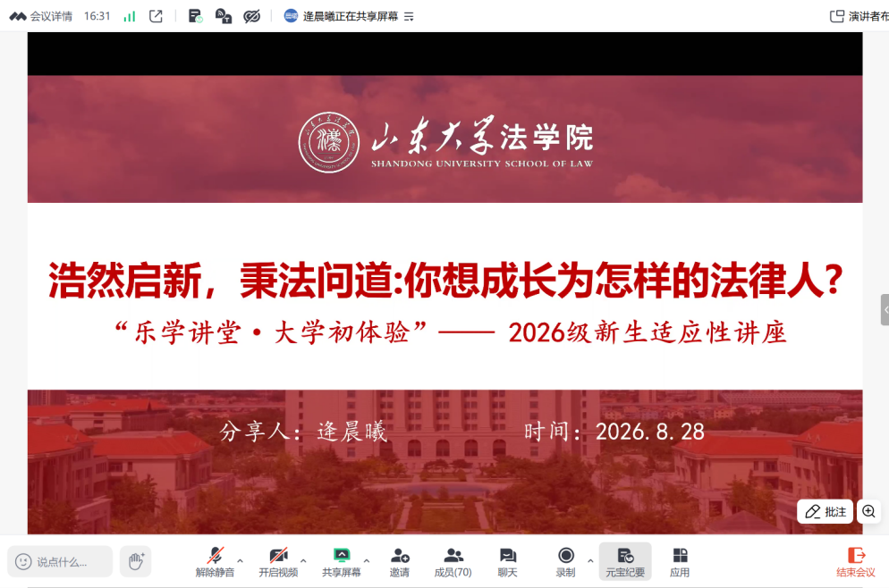889x588 pixels.
Task: Open the meeting notes document icon
Action: [195, 16]
